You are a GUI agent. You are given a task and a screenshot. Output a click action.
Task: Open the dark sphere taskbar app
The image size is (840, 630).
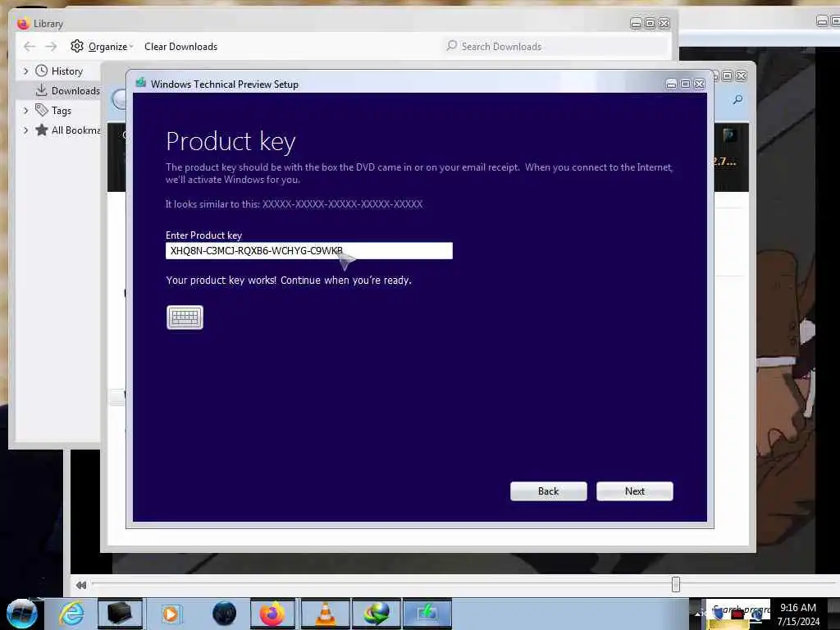(224, 614)
